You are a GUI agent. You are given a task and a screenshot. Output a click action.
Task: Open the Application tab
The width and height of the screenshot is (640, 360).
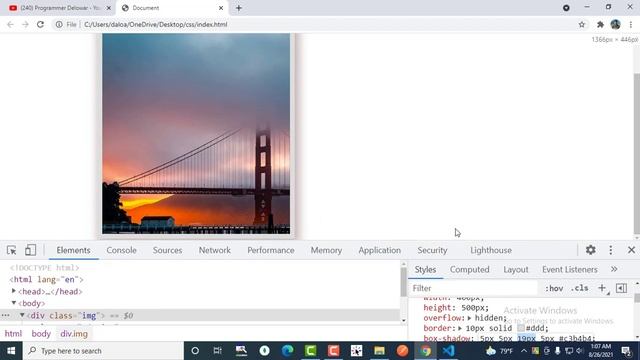(x=380, y=250)
